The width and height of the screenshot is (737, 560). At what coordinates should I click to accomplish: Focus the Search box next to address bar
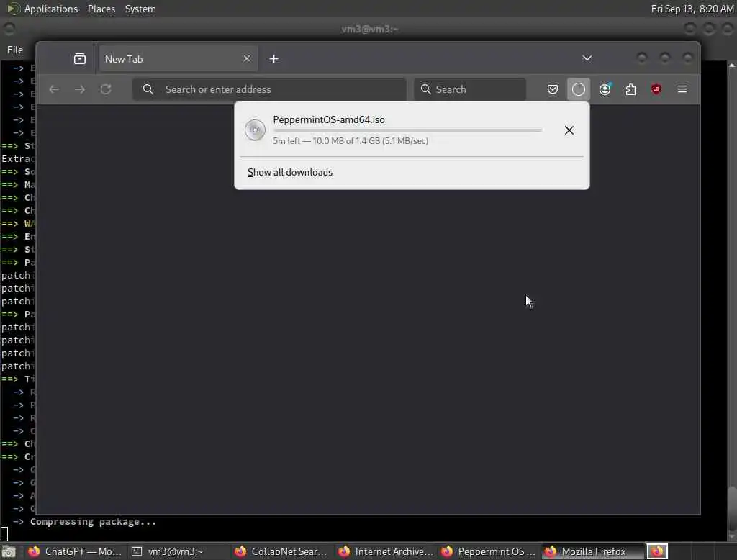click(x=470, y=89)
